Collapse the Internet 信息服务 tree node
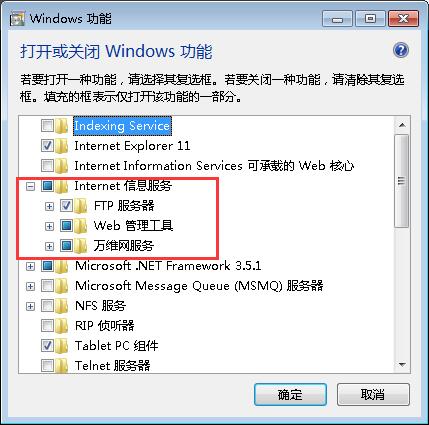This screenshot has width=429, height=425. pyautogui.click(x=30, y=186)
